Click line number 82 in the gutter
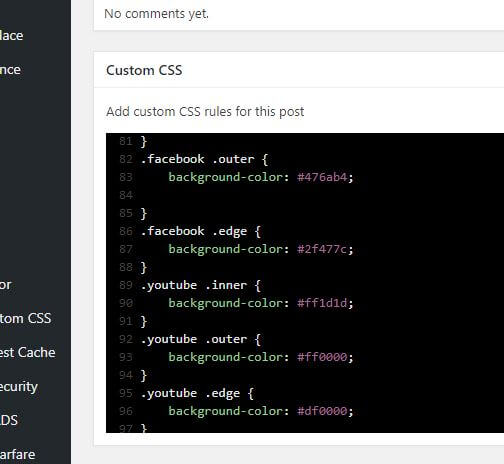Screen dimensions: 504x464 [126, 159]
